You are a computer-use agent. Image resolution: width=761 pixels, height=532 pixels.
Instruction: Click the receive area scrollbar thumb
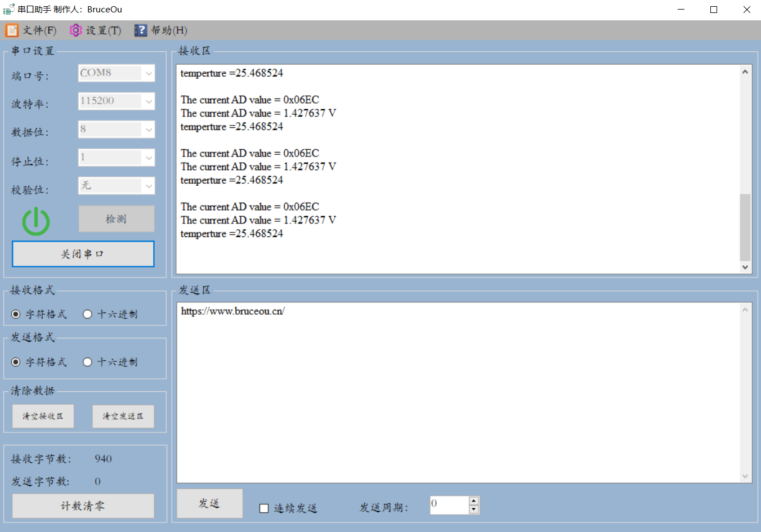(745, 227)
